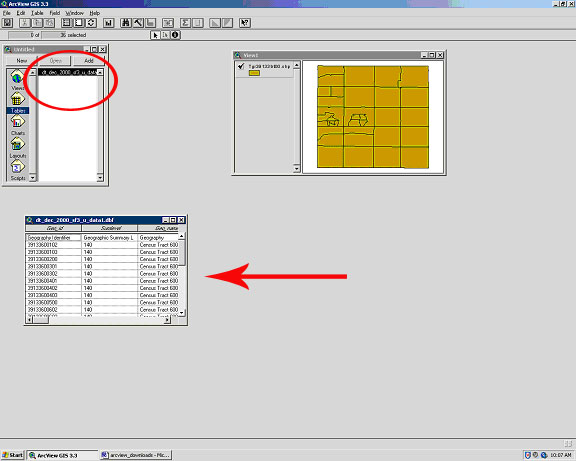Screen dimensions: 576x461
Task: Click the Calculate field icon
Action: (x=198, y=23)
